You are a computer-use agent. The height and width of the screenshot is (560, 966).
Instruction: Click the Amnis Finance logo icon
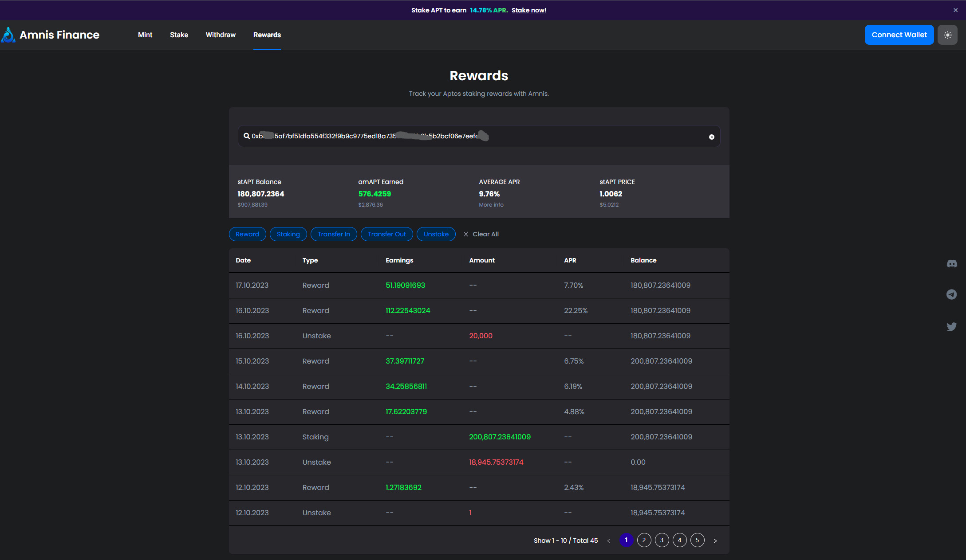coord(8,35)
